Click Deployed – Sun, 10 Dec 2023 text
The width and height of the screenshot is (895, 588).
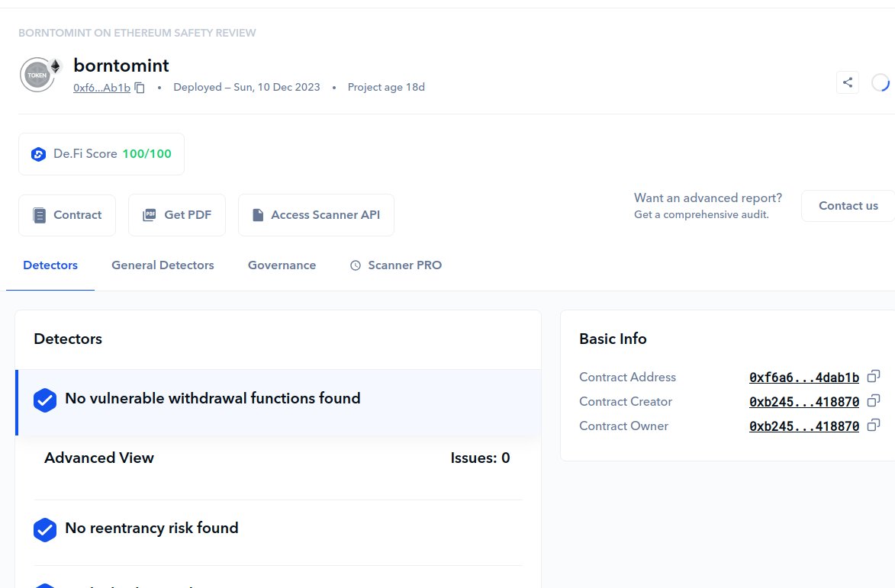(246, 87)
